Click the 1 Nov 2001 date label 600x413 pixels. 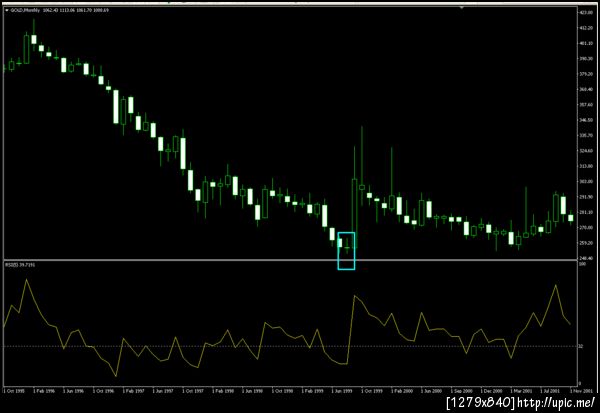click(x=582, y=391)
